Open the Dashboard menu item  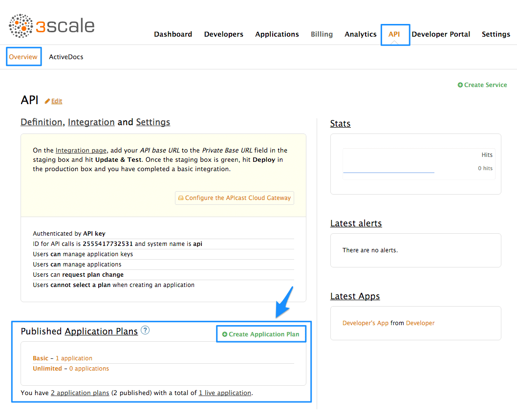(x=173, y=34)
